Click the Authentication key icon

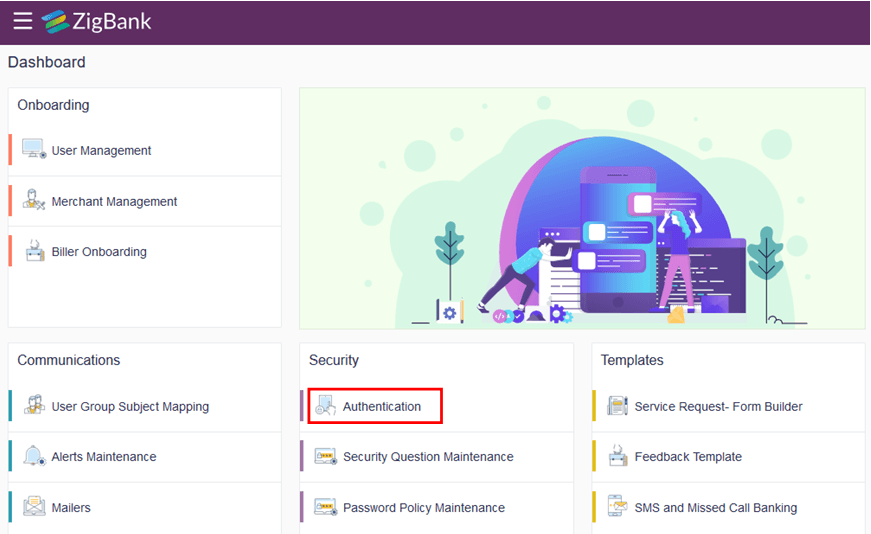tap(326, 405)
